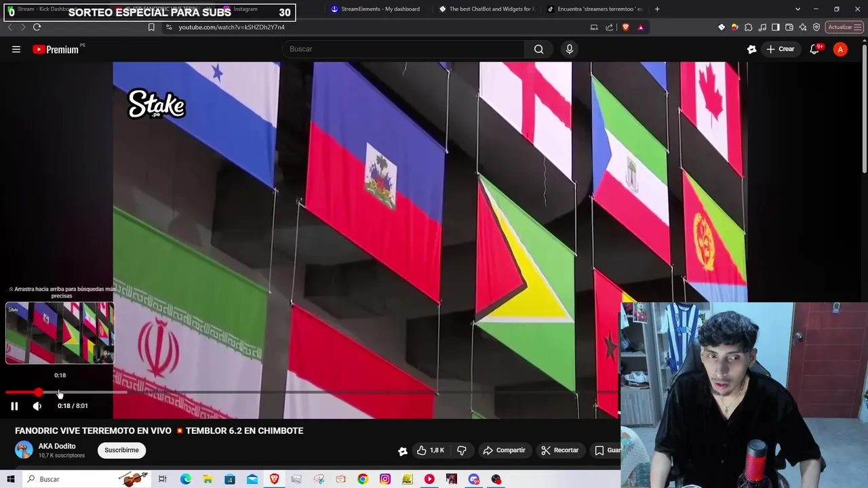Viewport: 868px width, 488px height.
Task: Open Brave Rewards triangle icon
Action: [x=641, y=27]
